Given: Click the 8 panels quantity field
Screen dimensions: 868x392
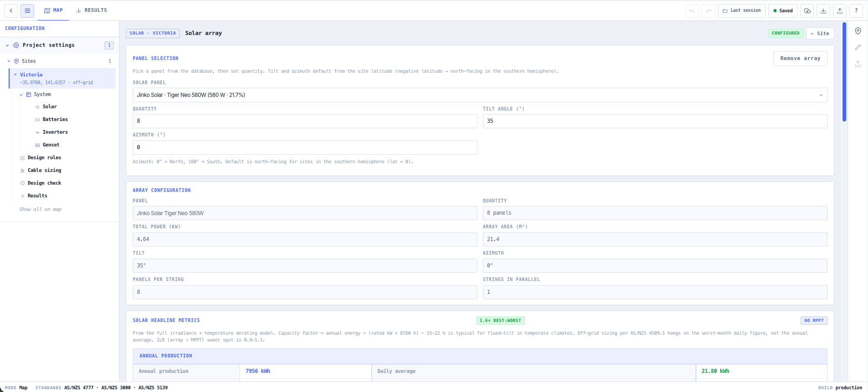Looking at the screenshot, I should click(x=655, y=213).
